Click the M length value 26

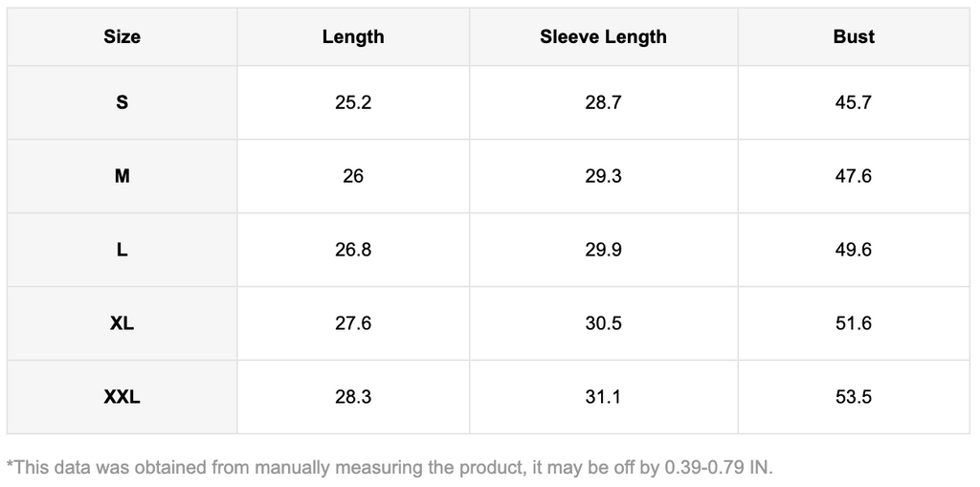pyautogui.click(x=353, y=176)
